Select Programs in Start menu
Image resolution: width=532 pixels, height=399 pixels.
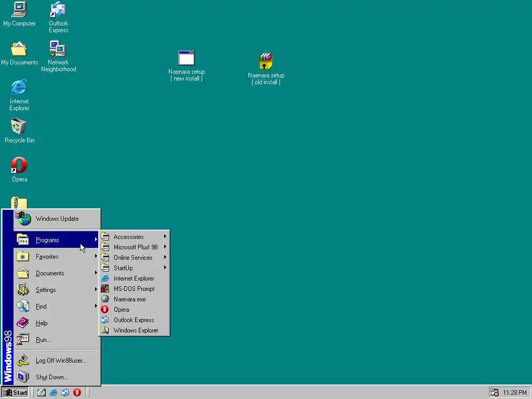57,240
